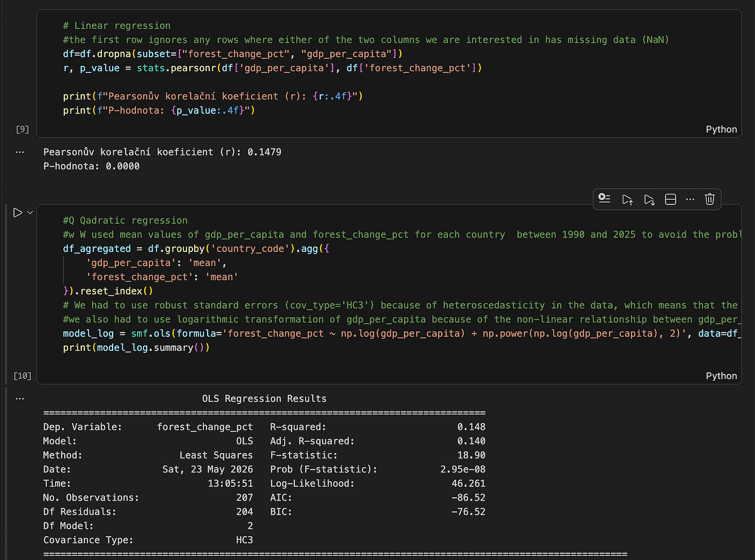This screenshot has height=560, width=755.
Task: Click the print P-hodnota code line
Action: pos(159,110)
